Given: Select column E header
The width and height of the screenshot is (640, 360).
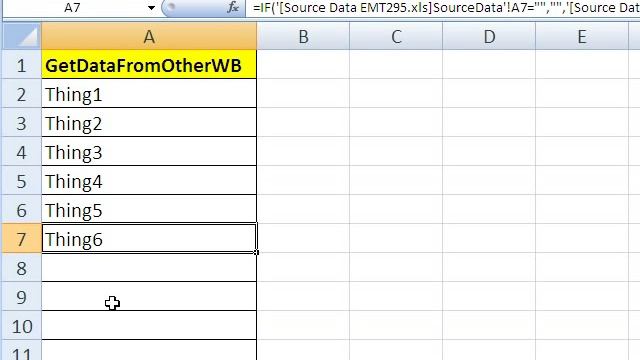Looking at the screenshot, I should tap(582, 37).
